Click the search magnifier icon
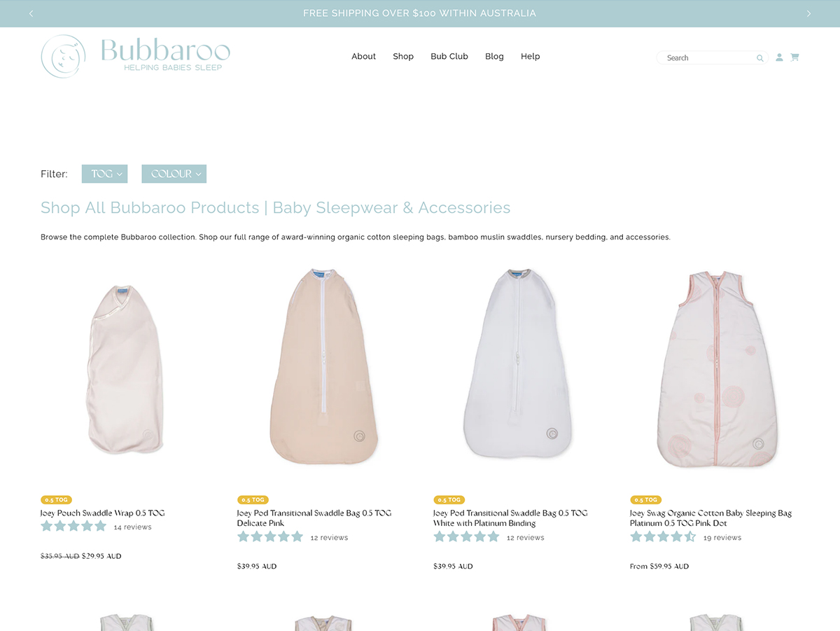The width and height of the screenshot is (840, 631). pyautogui.click(x=759, y=58)
